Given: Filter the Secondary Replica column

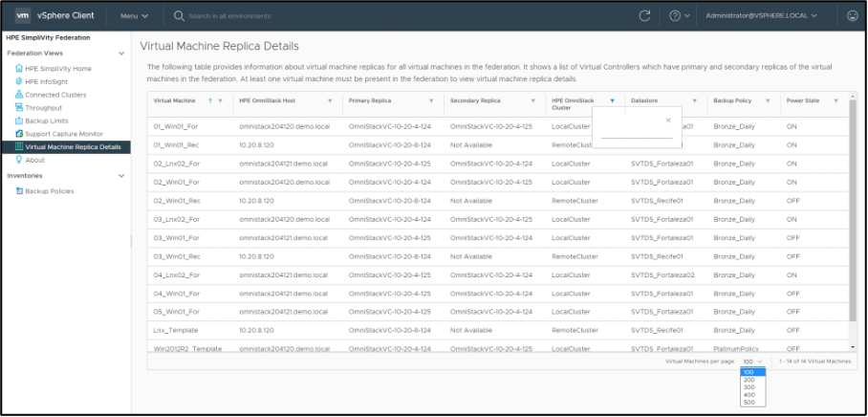Looking at the screenshot, I should click(x=533, y=100).
